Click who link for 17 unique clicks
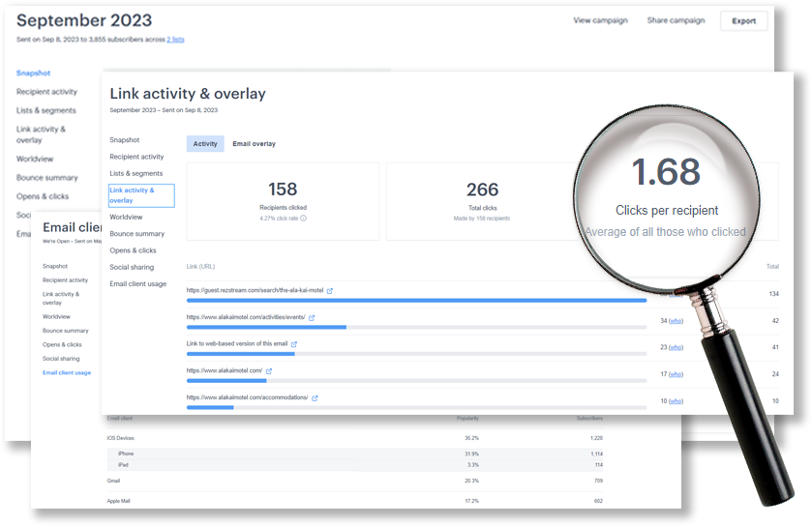This screenshot has width=812, height=526. [x=676, y=374]
